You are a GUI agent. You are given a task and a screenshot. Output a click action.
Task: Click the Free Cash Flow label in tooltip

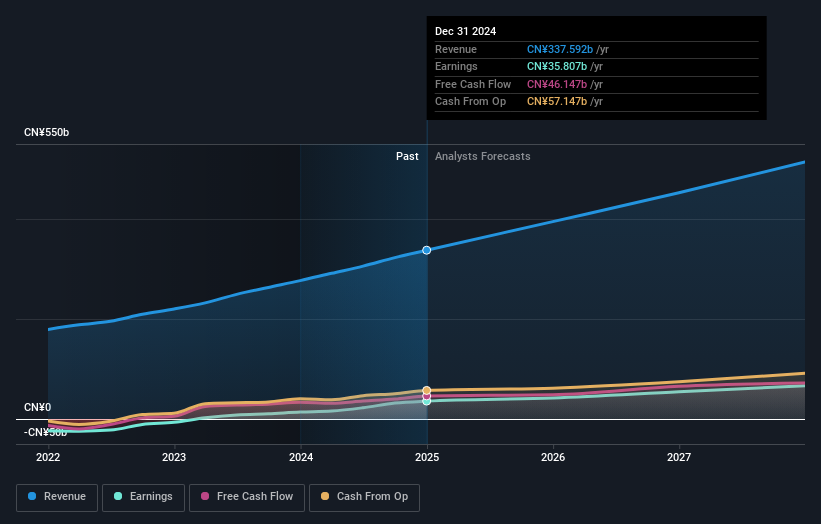click(473, 84)
